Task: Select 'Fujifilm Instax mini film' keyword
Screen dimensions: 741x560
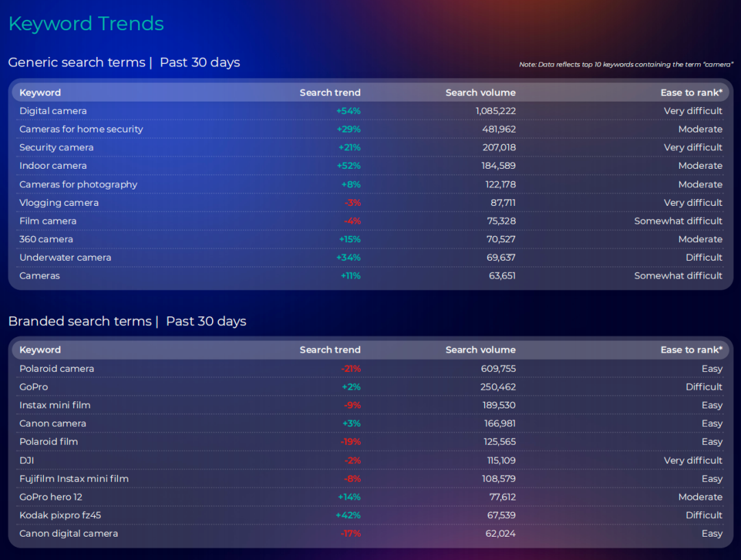Action: tap(73, 479)
